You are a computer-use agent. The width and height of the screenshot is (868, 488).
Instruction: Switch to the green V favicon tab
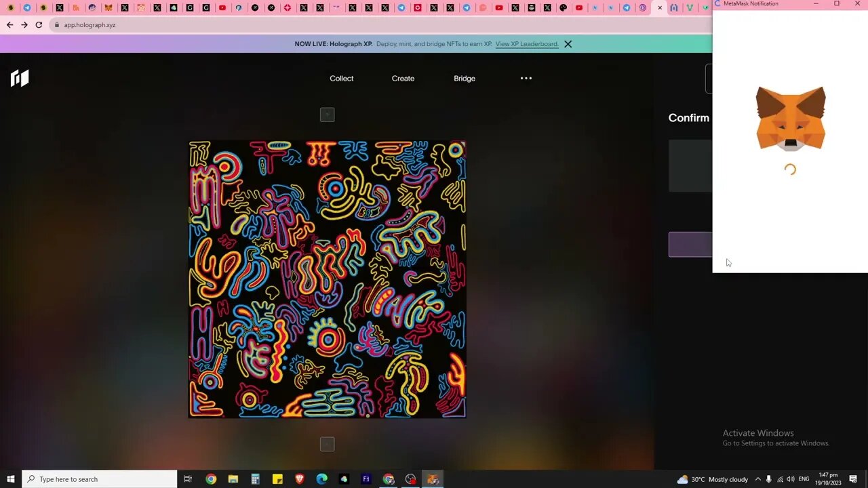690,8
